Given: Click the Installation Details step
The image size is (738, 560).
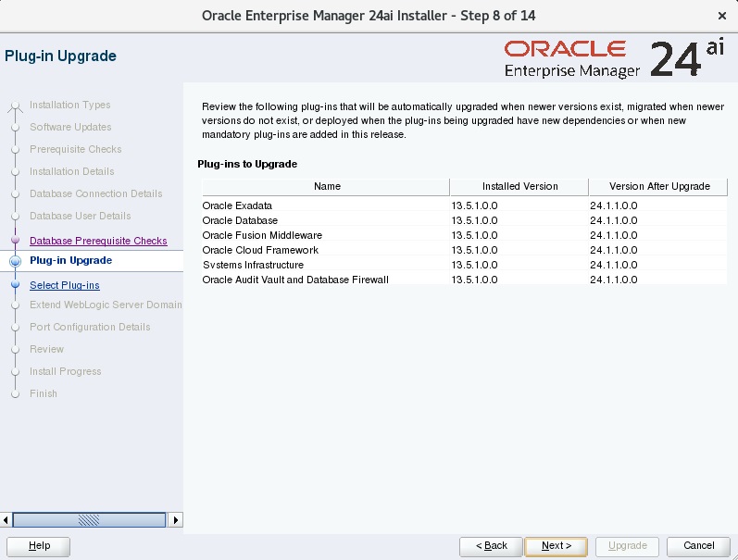Looking at the screenshot, I should click(71, 171).
